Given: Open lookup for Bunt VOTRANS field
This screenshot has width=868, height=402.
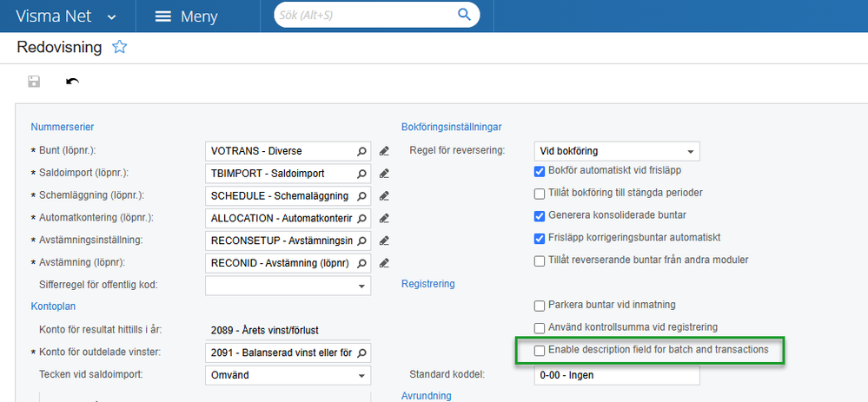Looking at the screenshot, I should [x=361, y=151].
